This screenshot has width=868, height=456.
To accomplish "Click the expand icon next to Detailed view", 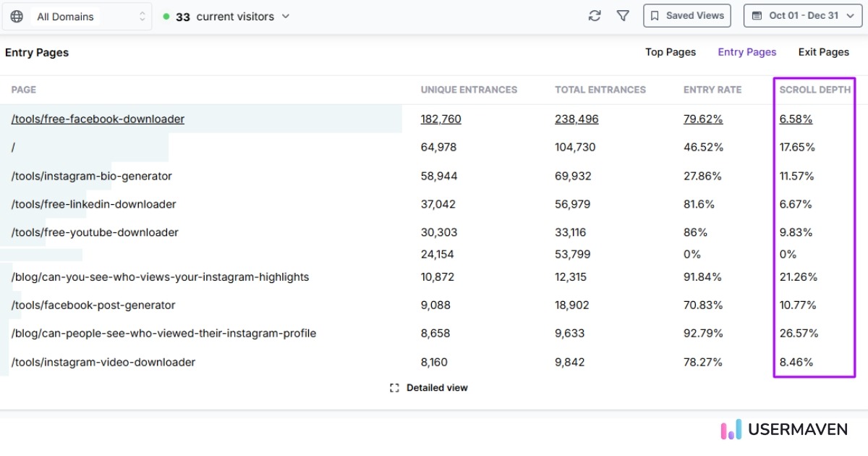I will (394, 387).
